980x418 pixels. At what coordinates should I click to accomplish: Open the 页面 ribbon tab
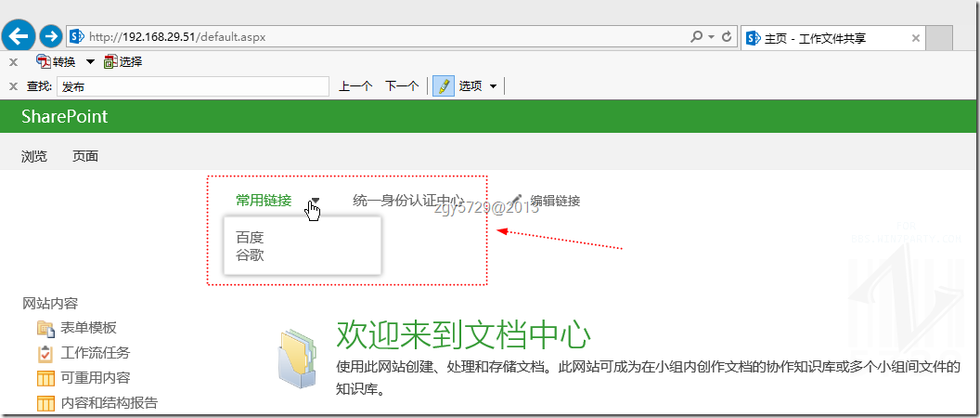point(85,156)
